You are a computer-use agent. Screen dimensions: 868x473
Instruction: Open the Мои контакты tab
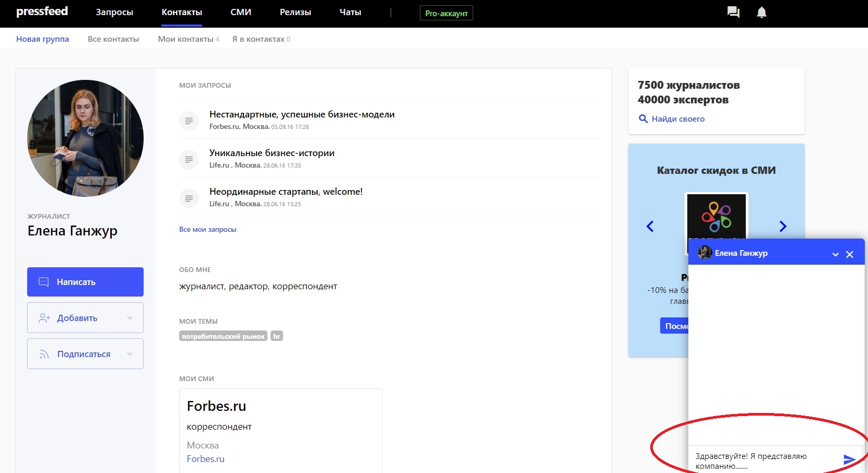click(185, 39)
